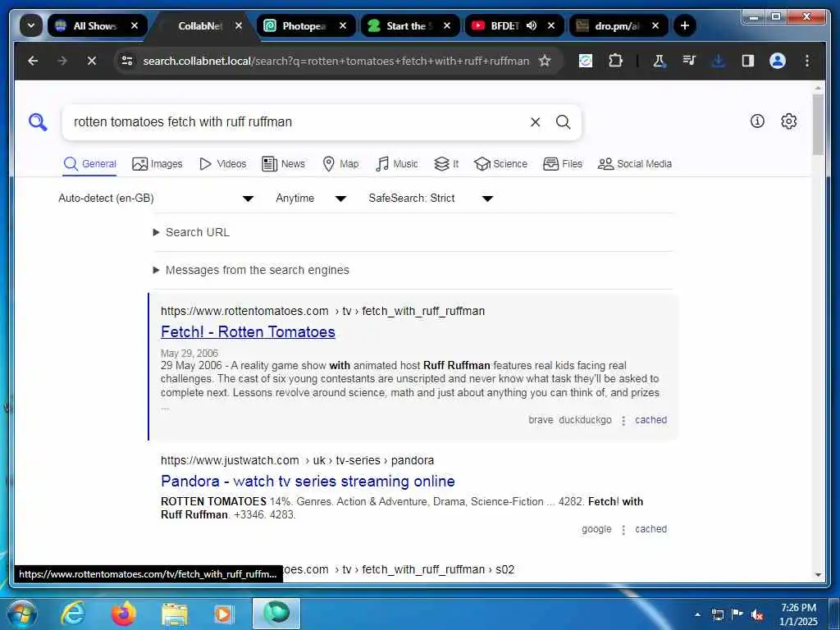Viewport: 840px width, 630px height.
Task: Switch to Science category
Action: 500,164
